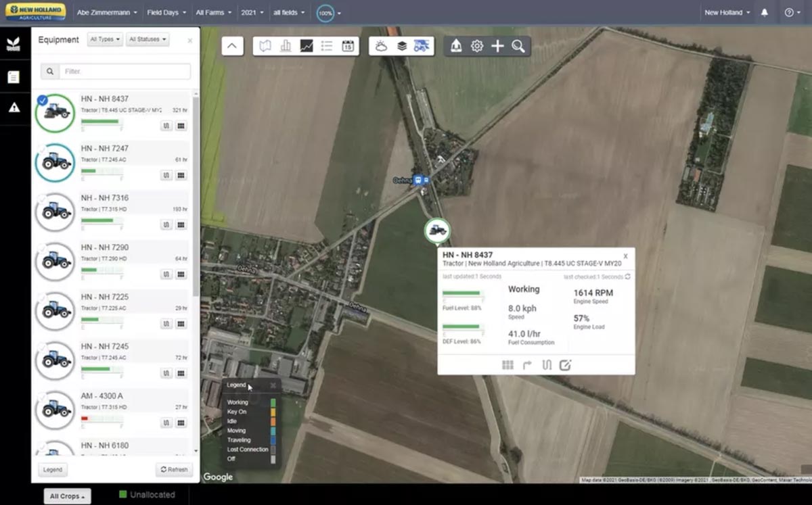
Task: Click path icon for AM - 4300 A row
Action: (x=166, y=423)
